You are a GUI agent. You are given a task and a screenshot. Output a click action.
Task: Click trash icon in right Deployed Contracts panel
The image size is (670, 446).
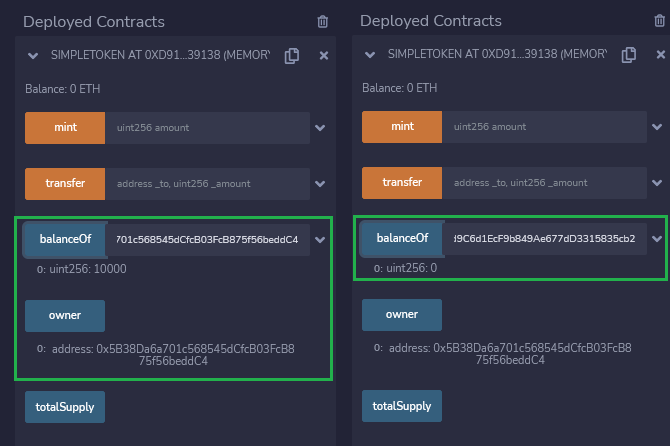659,21
